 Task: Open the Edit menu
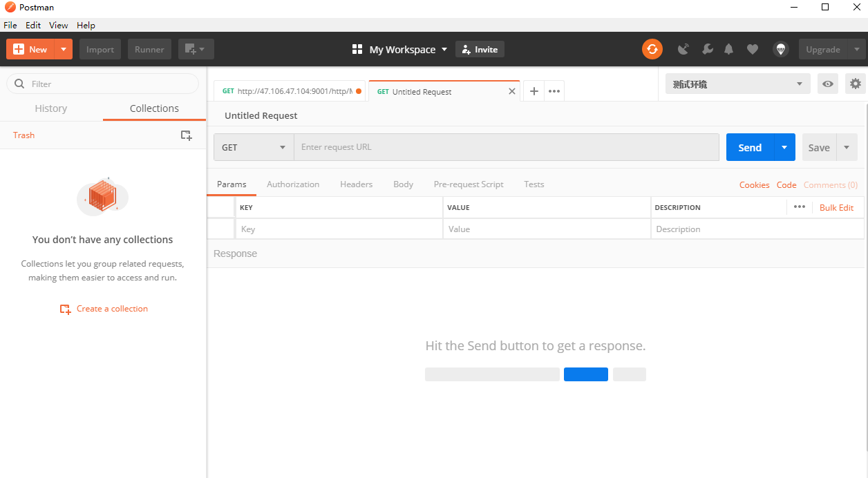(33, 25)
